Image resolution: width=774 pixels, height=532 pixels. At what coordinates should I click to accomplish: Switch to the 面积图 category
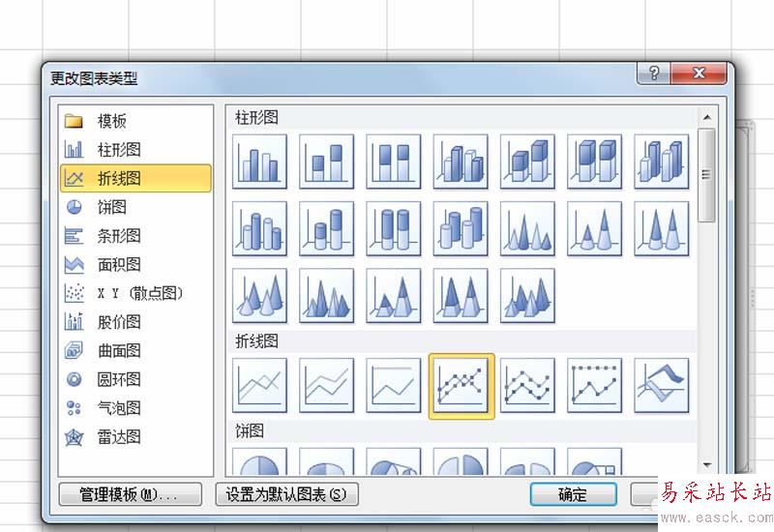tap(135, 264)
